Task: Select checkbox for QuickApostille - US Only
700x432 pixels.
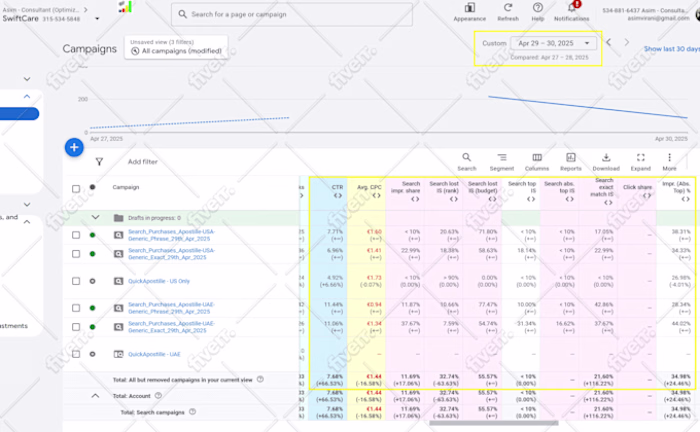Action: (x=76, y=281)
